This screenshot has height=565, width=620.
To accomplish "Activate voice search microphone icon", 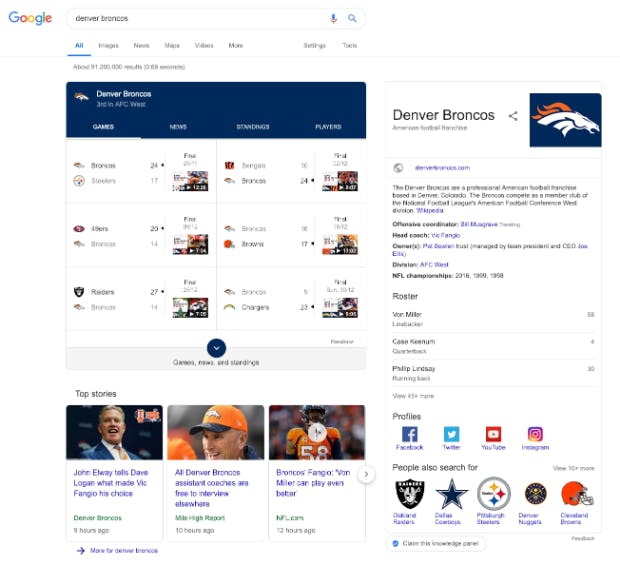I will coord(333,18).
